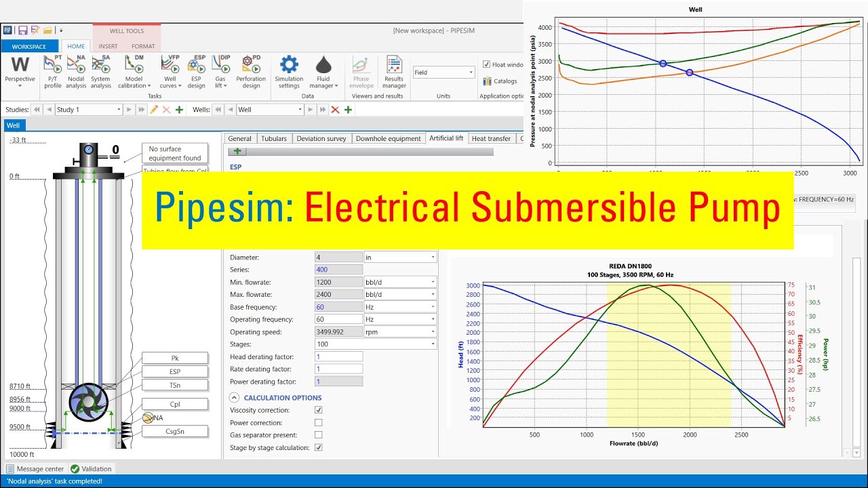This screenshot has height=488, width=868.
Task: Delete the current study (grey X)
Action: (x=166, y=110)
